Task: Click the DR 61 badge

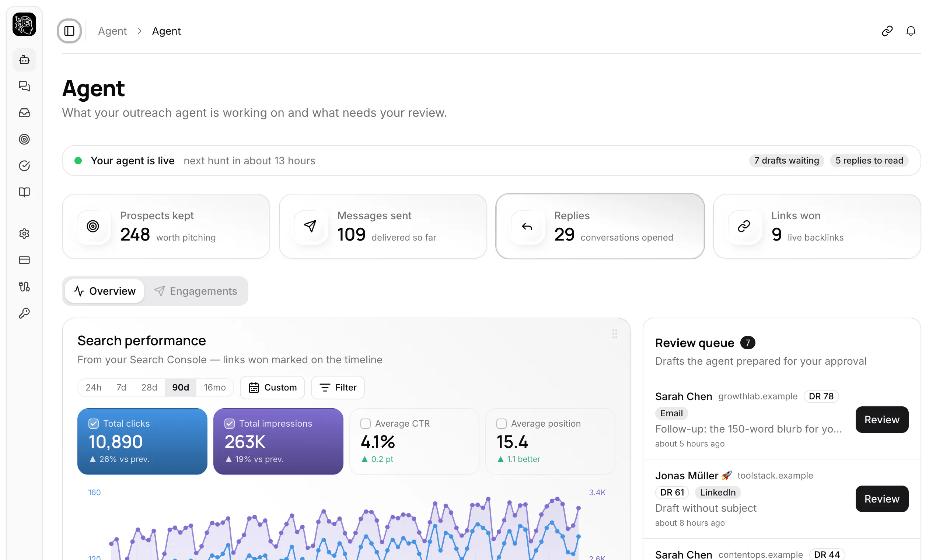Action: [672, 492]
